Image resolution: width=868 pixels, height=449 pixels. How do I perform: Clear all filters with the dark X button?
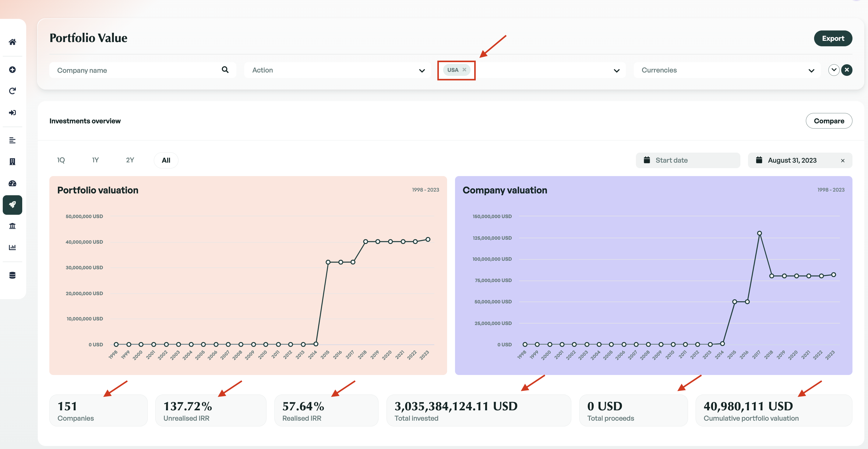pos(847,70)
